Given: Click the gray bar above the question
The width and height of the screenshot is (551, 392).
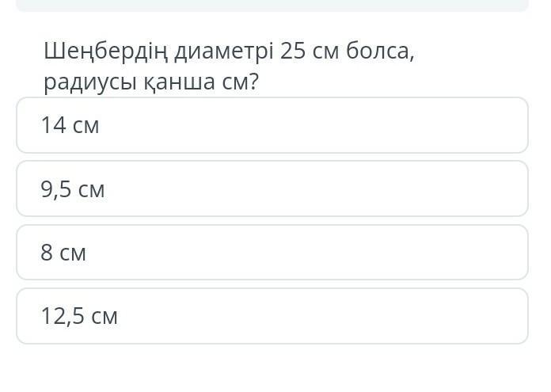Looking at the screenshot, I should (x=272, y=5).
